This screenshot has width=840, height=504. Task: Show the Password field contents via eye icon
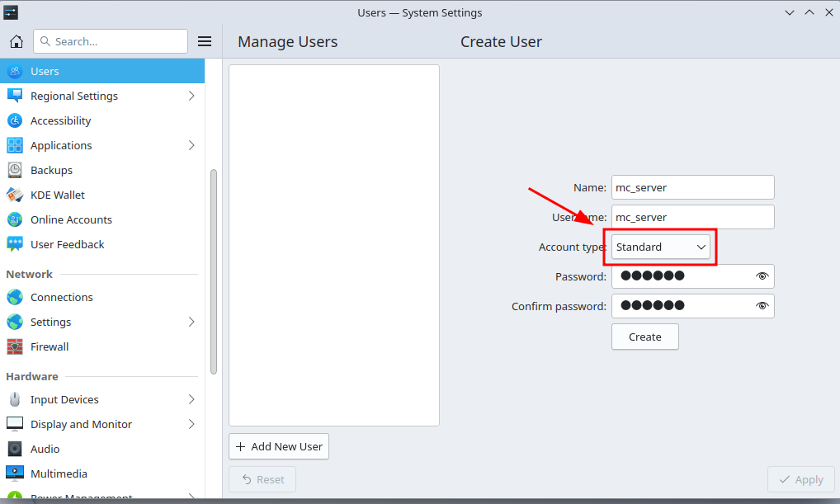(762, 276)
